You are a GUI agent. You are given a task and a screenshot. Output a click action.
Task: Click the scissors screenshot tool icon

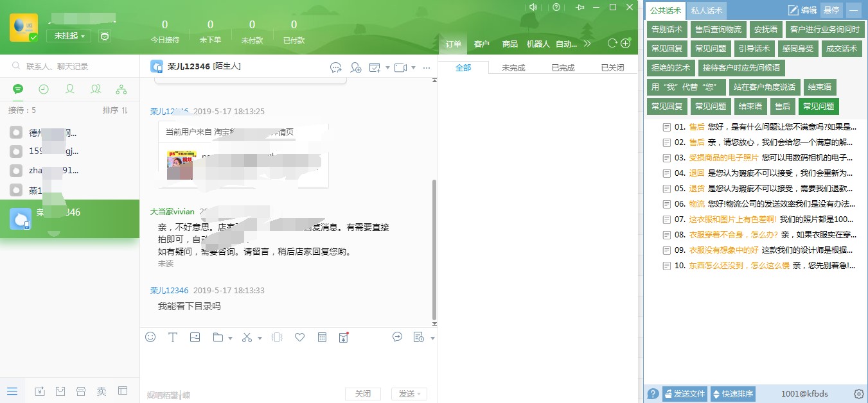click(x=247, y=337)
